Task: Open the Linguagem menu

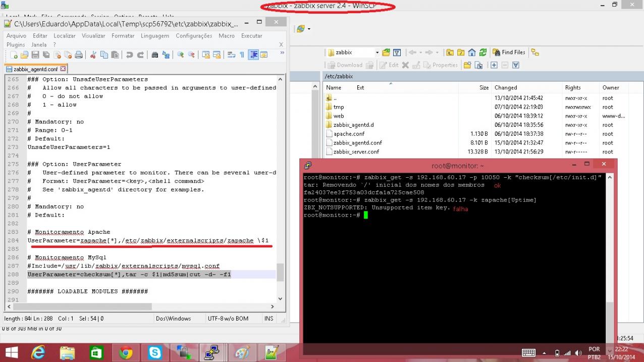Action: (x=154, y=36)
